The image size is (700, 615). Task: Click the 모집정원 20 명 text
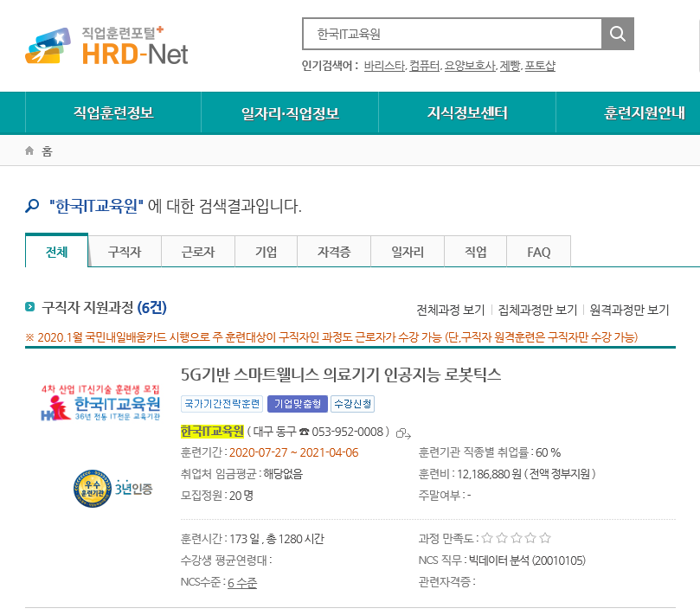click(217, 496)
